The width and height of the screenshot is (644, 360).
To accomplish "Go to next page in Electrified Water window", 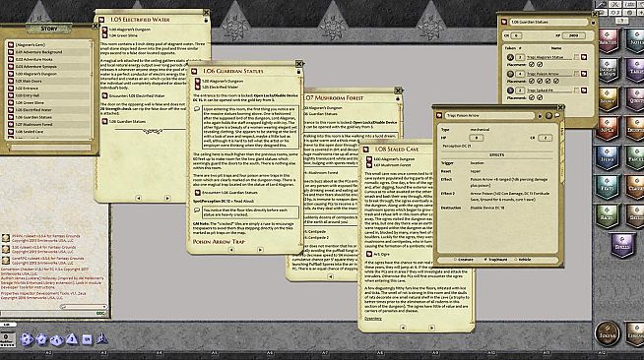I will 167,198.
